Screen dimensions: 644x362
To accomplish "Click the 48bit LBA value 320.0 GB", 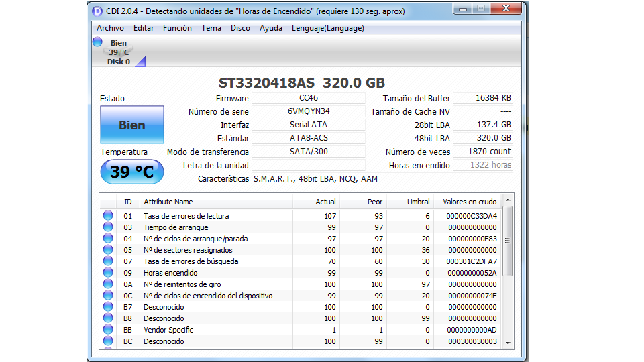I will tap(482, 138).
